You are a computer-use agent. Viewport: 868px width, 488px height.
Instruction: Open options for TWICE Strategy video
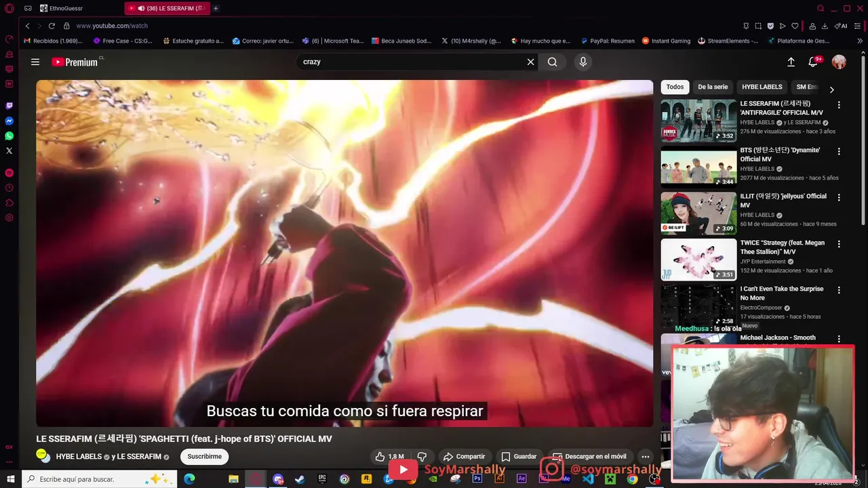point(839,244)
